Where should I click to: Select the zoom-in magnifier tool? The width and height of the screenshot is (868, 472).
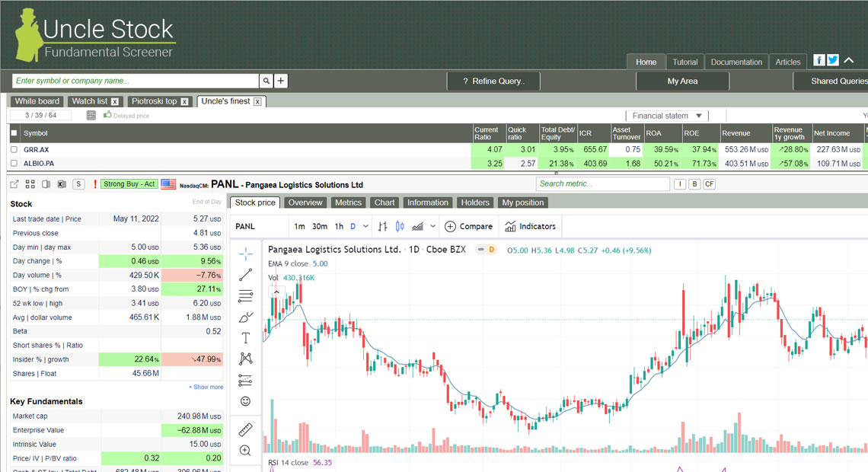246,450
